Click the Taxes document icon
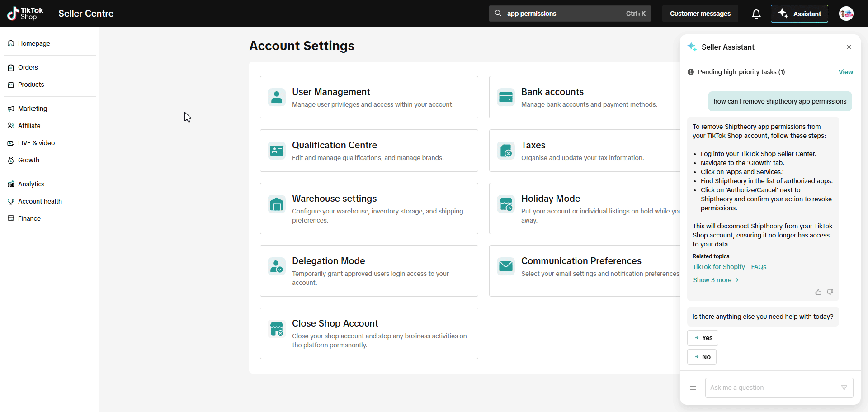This screenshot has width=868, height=412. 506,151
